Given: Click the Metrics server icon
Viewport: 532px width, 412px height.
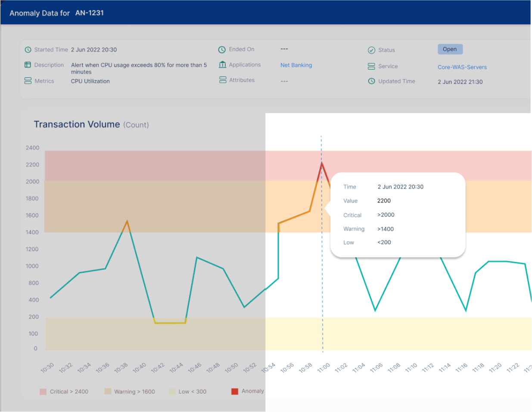Looking at the screenshot, I should coord(28,81).
